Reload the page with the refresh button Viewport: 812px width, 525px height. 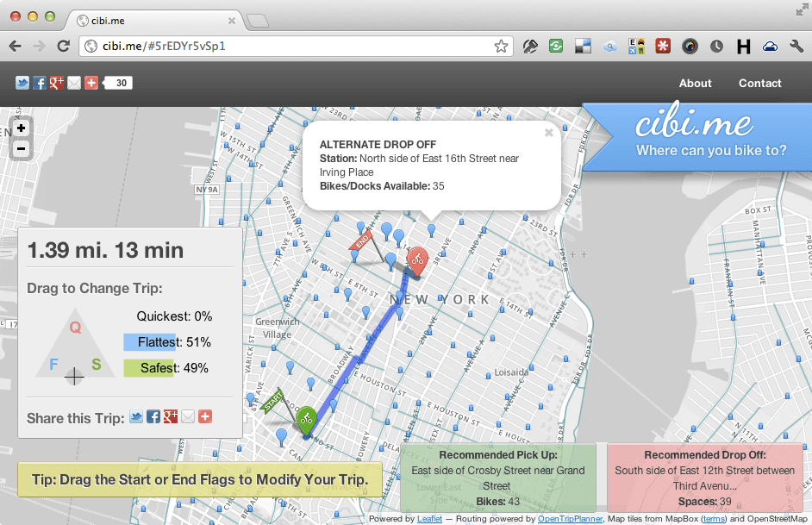(x=63, y=47)
